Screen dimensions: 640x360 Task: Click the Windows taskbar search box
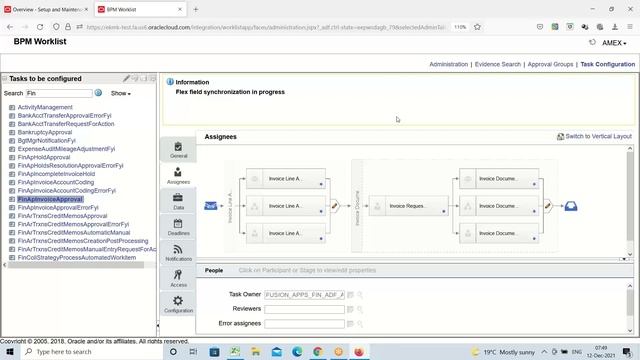[92, 352]
